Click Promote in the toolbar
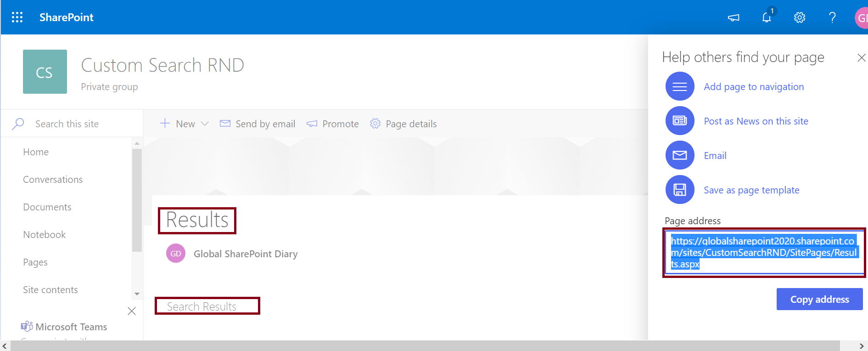 341,124
